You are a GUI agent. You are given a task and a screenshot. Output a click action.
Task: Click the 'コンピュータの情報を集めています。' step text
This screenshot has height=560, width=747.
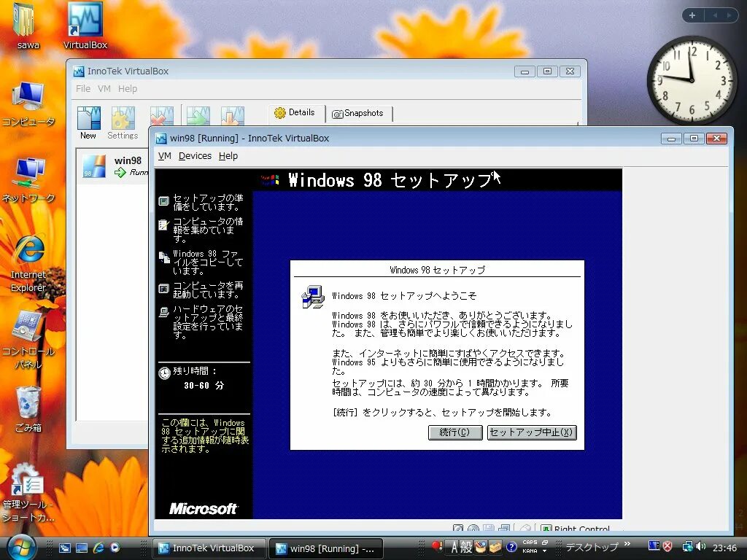[x=208, y=230]
